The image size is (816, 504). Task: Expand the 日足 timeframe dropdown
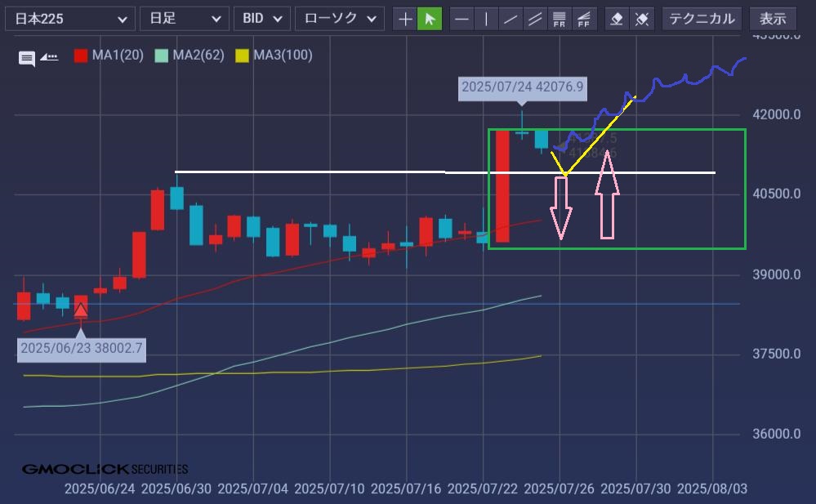185,19
